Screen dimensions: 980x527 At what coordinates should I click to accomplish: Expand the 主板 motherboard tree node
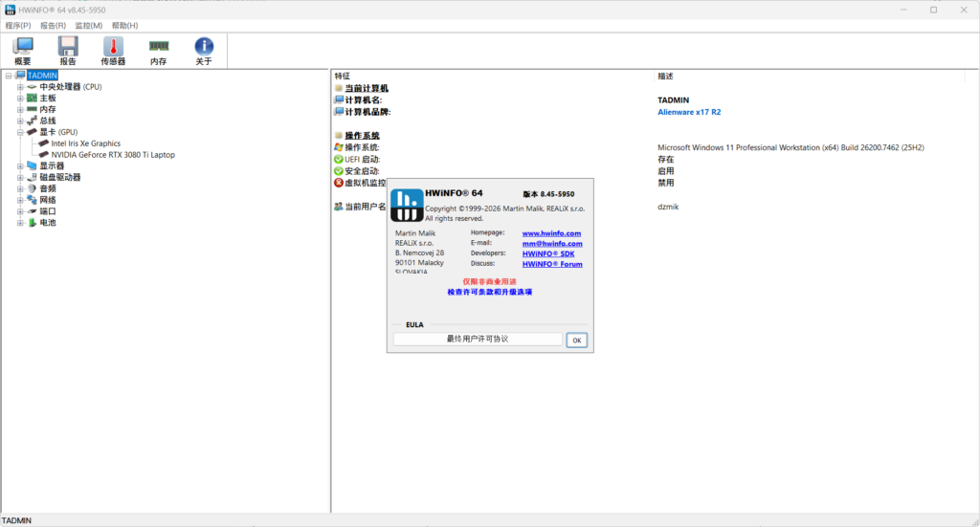[x=20, y=99]
